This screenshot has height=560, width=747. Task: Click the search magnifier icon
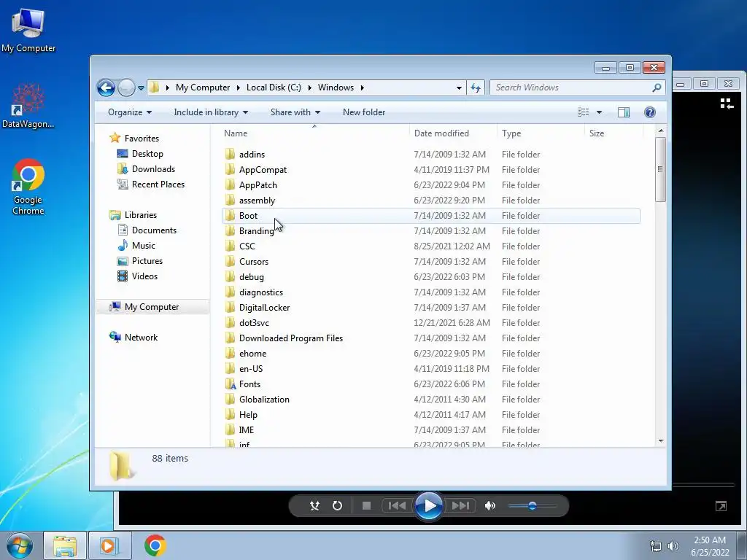pos(657,87)
